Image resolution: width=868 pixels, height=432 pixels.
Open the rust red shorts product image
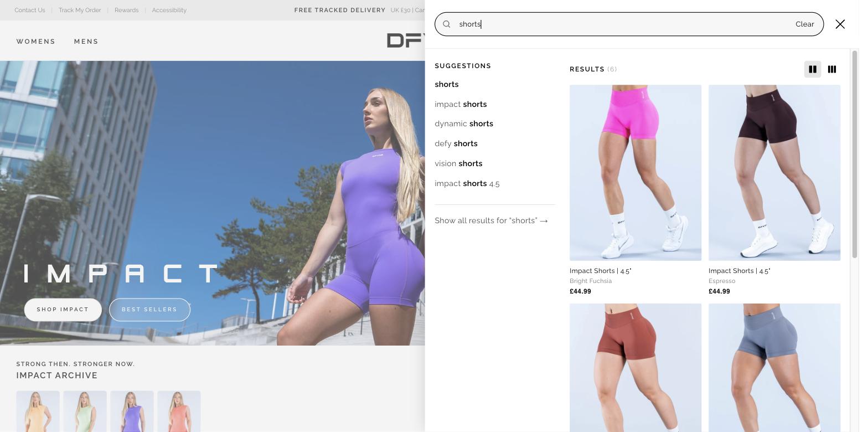click(635, 367)
